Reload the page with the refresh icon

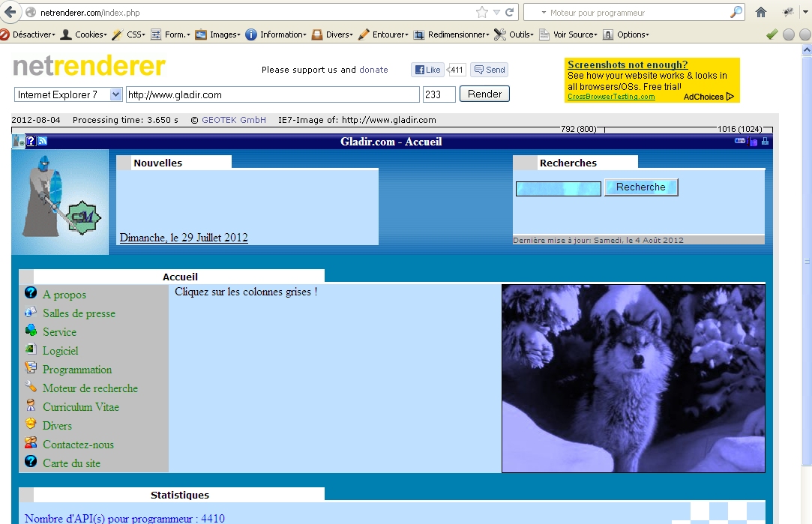coord(510,12)
